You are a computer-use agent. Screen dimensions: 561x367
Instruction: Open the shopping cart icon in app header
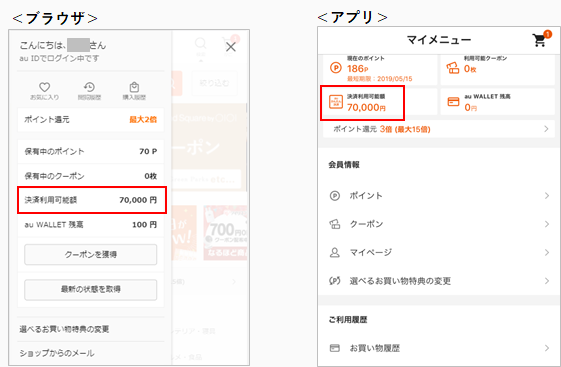(540, 40)
